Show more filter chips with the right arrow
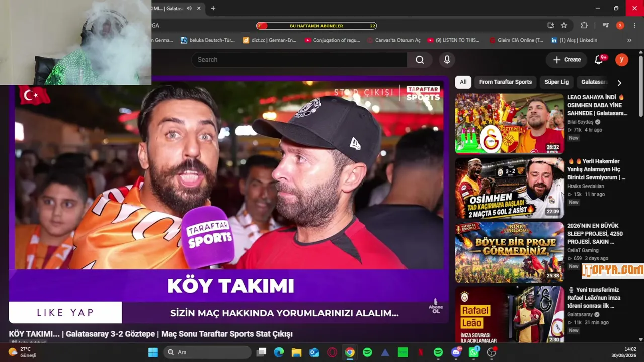Image resolution: width=644 pixels, height=362 pixels. [x=619, y=83]
